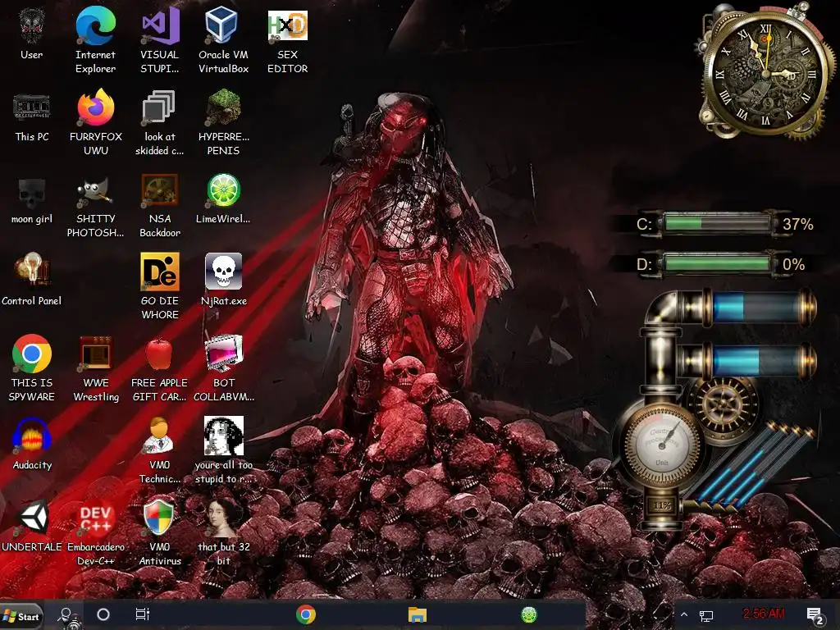Click the Start button

pyautogui.click(x=21, y=617)
